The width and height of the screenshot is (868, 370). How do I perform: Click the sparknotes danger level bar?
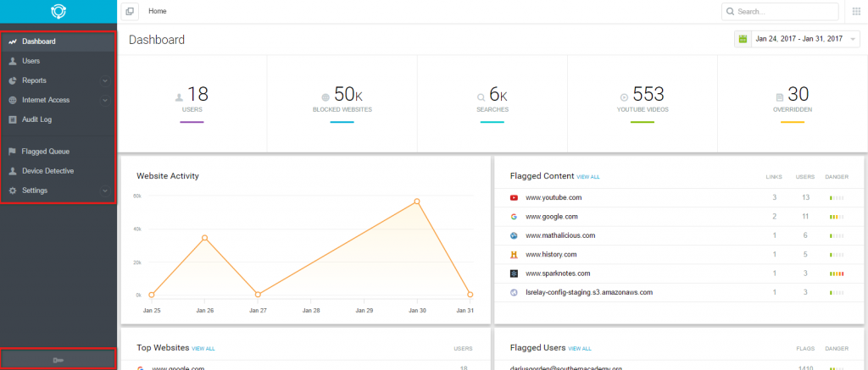tap(837, 273)
